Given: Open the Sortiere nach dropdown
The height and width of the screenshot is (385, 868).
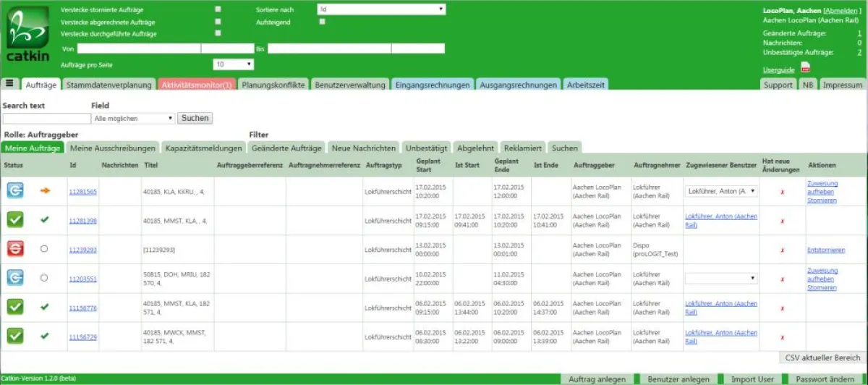Looking at the screenshot, I should click(381, 9).
